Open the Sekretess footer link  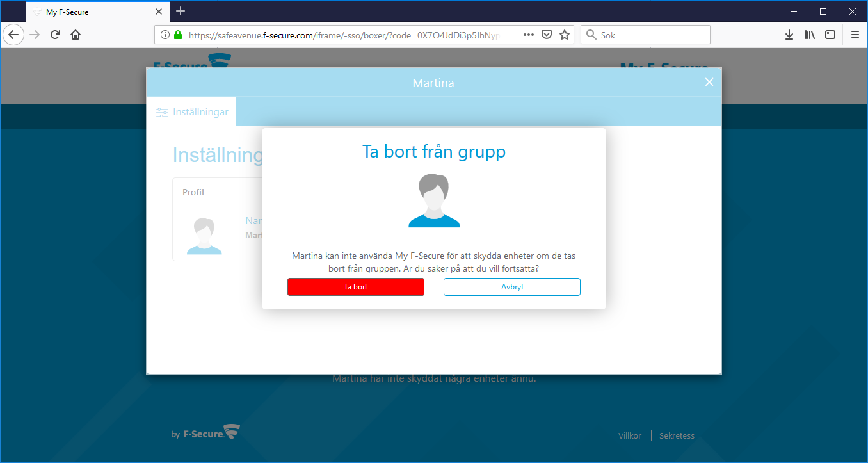click(x=677, y=435)
